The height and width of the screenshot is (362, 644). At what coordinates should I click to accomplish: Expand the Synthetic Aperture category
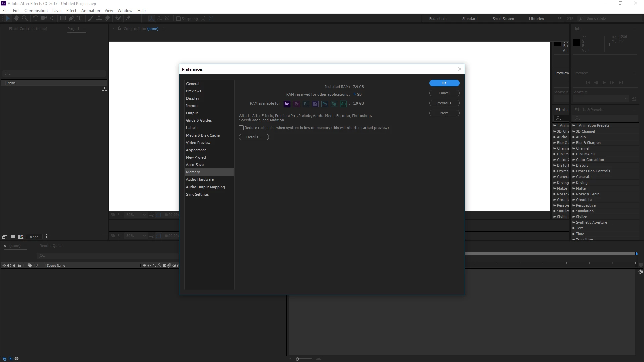(574, 222)
